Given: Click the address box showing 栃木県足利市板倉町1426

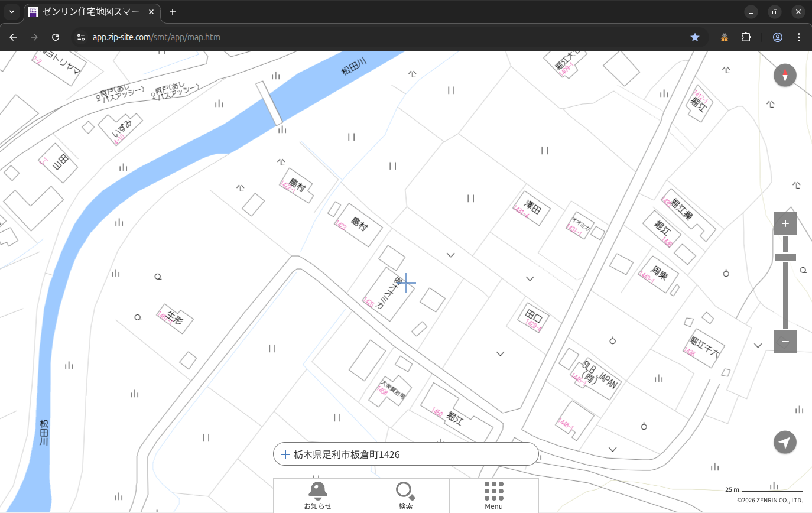Looking at the screenshot, I should tap(405, 454).
